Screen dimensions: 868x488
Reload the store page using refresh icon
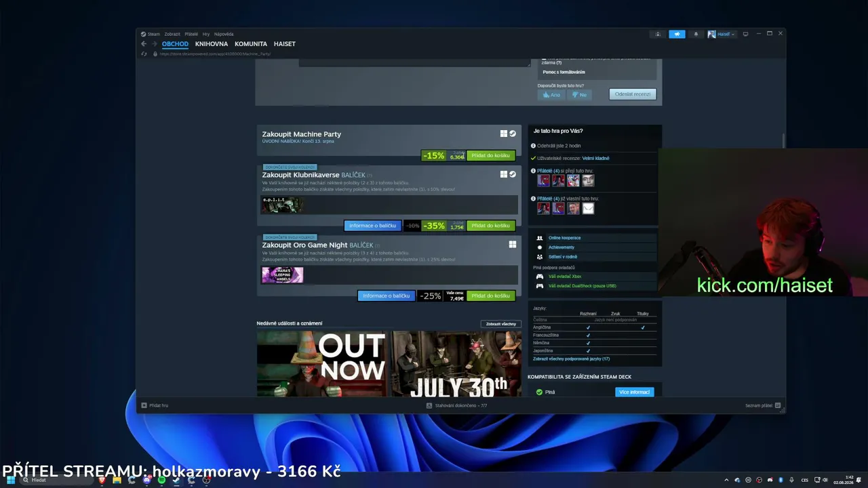click(144, 54)
